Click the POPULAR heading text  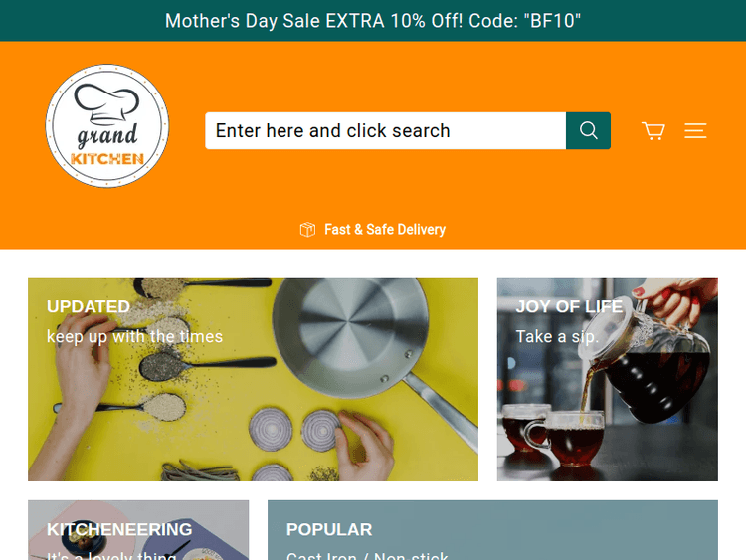pyautogui.click(x=329, y=529)
